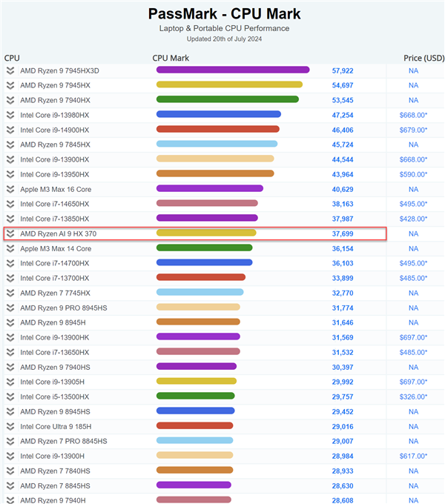The height and width of the screenshot is (504, 445).
Task: Click chevron icon beside Apple M3 Max 16 Core
Action: click(x=10, y=189)
